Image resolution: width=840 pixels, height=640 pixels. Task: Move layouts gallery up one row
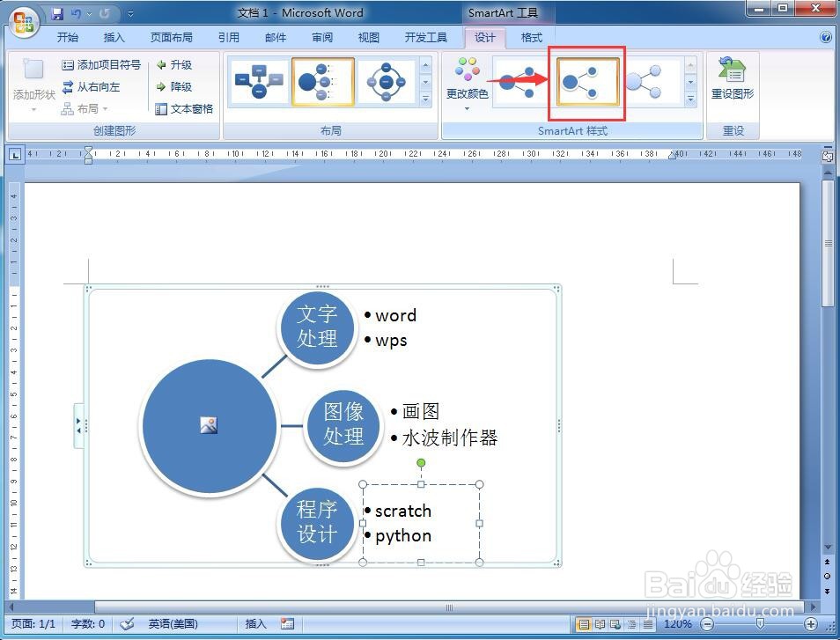point(426,66)
